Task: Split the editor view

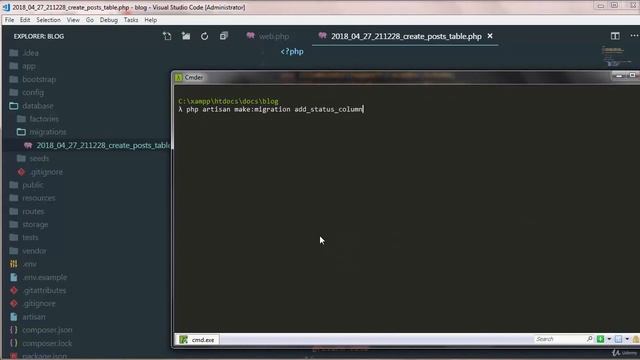Action: 615,36
